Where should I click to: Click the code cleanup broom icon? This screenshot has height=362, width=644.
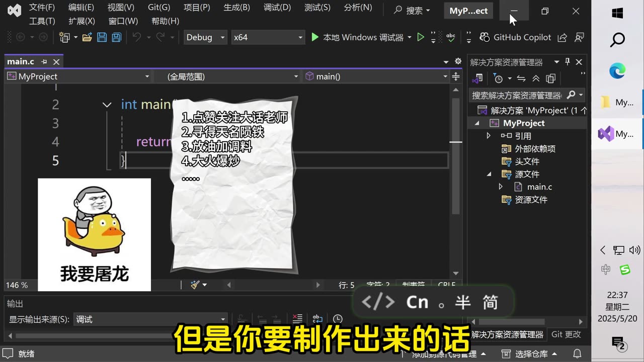pos(195,285)
